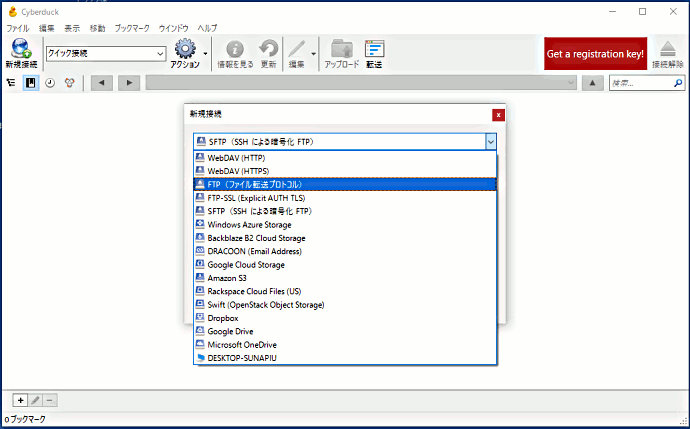Click the 新規接続 (new connection) toolbar icon

click(21, 49)
